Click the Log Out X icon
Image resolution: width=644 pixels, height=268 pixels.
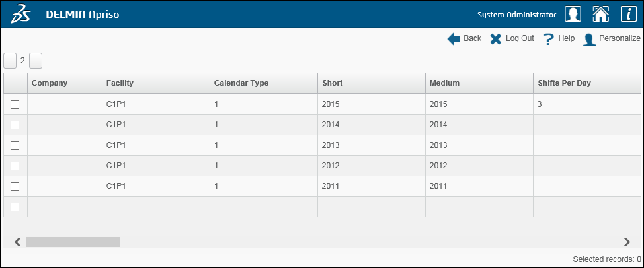pyautogui.click(x=496, y=39)
